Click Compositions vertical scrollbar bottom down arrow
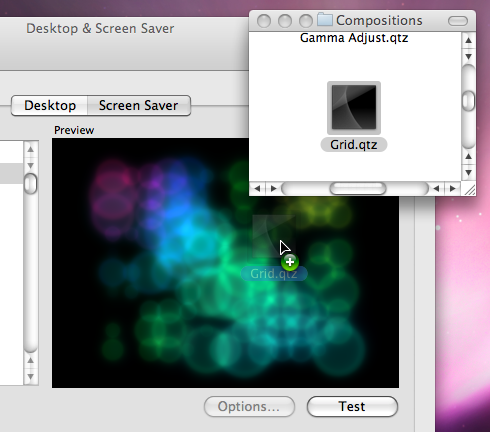The height and width of the screenshot is (432, 490). click(x=469, y=173)
